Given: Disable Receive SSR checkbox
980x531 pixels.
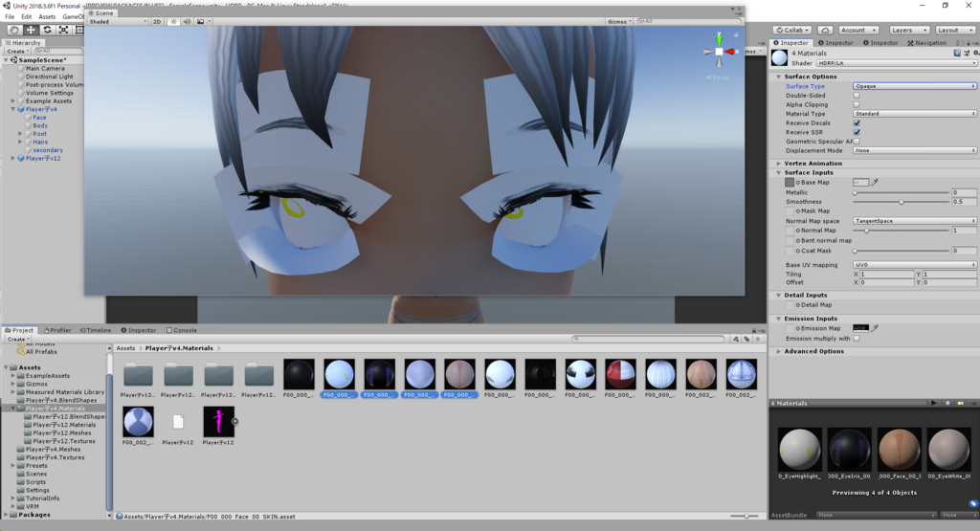Looking at the screenshot, I should click(x=857, y=132).
